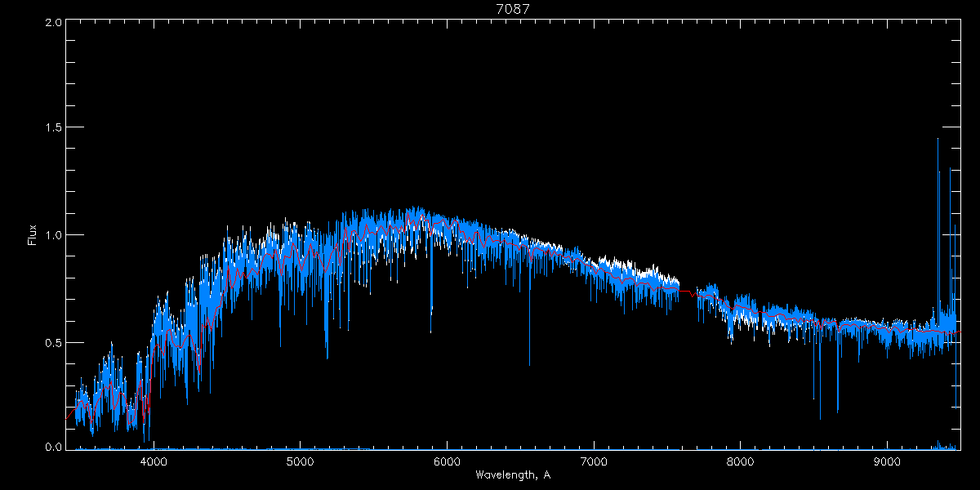Click the 0.0 flux tick label
Screen dimensions: 980x490
pyautogui.click(x=54, y=448)
